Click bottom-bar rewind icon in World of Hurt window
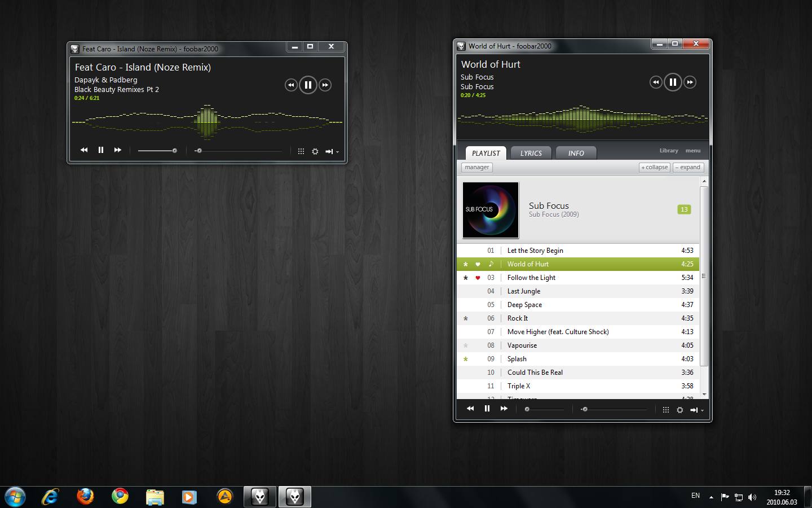 (470, 409)
